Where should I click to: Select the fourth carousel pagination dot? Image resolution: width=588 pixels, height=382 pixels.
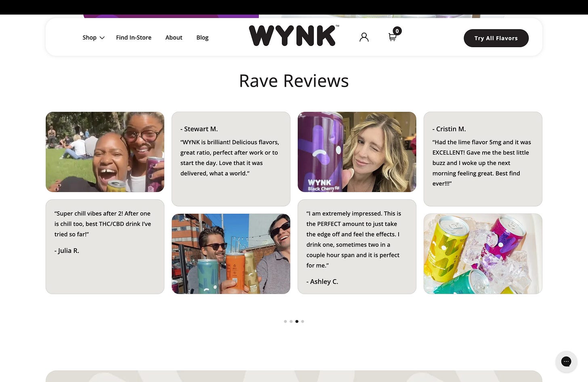click(x=302, y=321)
